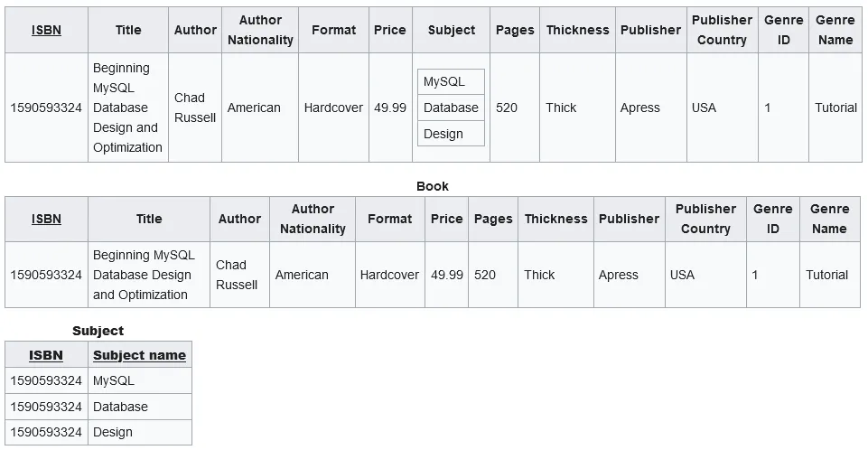
Task: Click the Subject caption above the bottom table
Action: 98,331
